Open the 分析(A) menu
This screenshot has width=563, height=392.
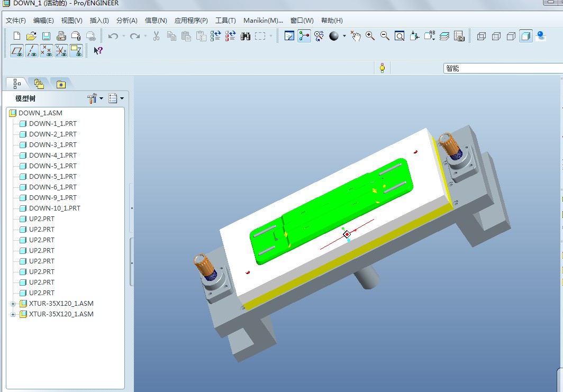pos(126,21)
